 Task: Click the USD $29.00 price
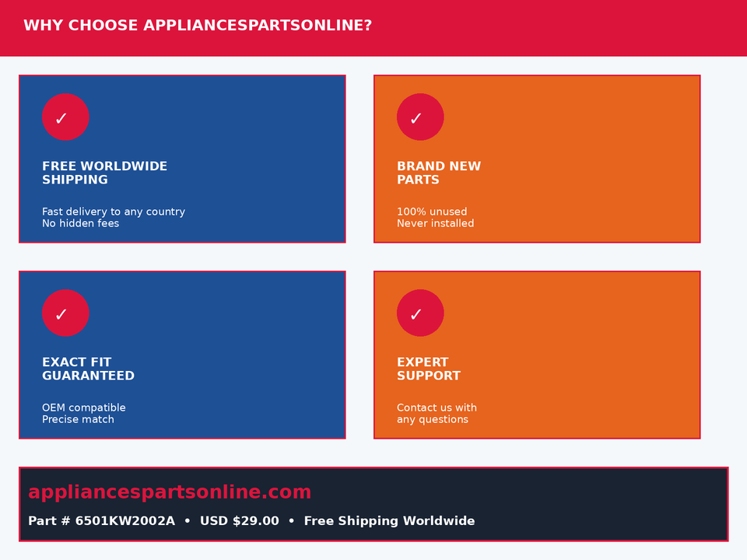pyautogui.click(x=240, y=521)
